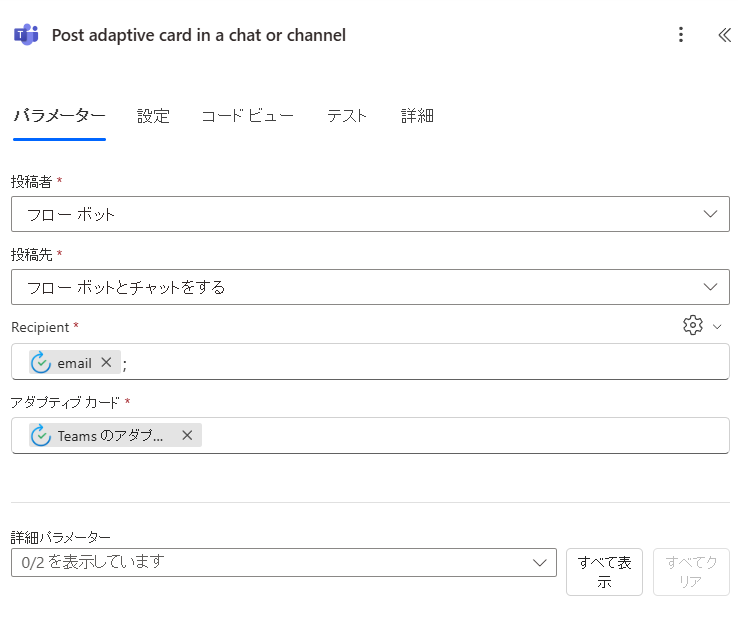Click the Teams adaptive card token icon
Screen dimensions: 738x620
(x=41, y=435)
